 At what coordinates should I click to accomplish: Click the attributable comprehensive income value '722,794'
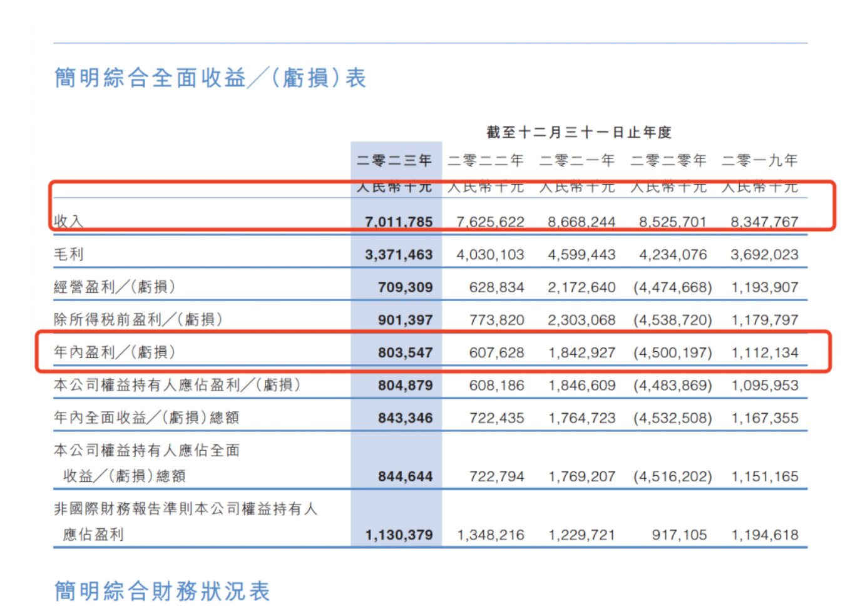tap(496, 476)
